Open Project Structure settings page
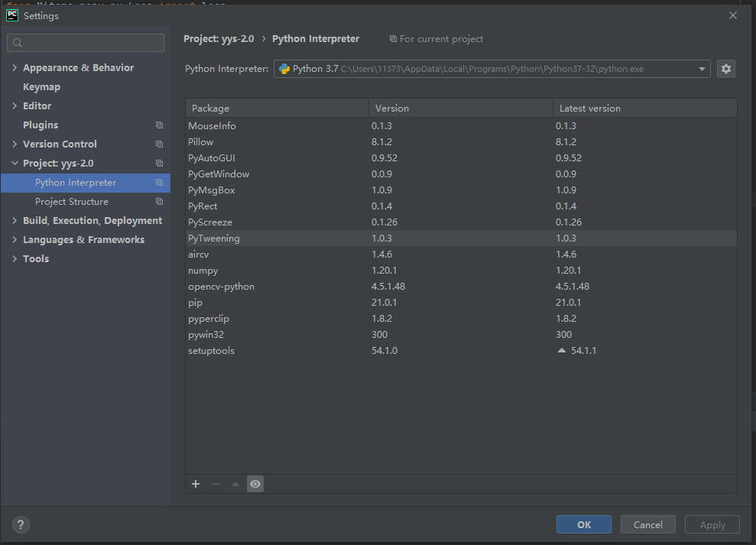Viewport: 756px width, 545px height. click(x=72, y=202)
